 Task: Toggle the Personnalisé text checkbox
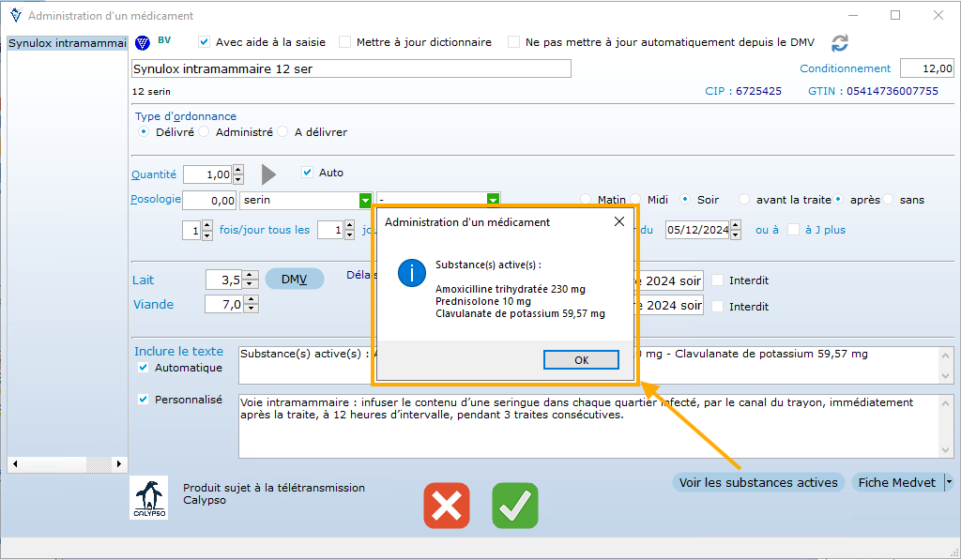point(143,399)
